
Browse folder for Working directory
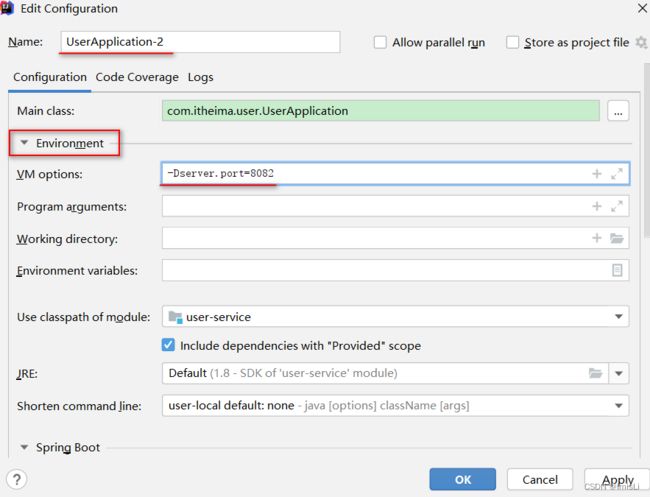pyautogui.click(x=617, y=238)
